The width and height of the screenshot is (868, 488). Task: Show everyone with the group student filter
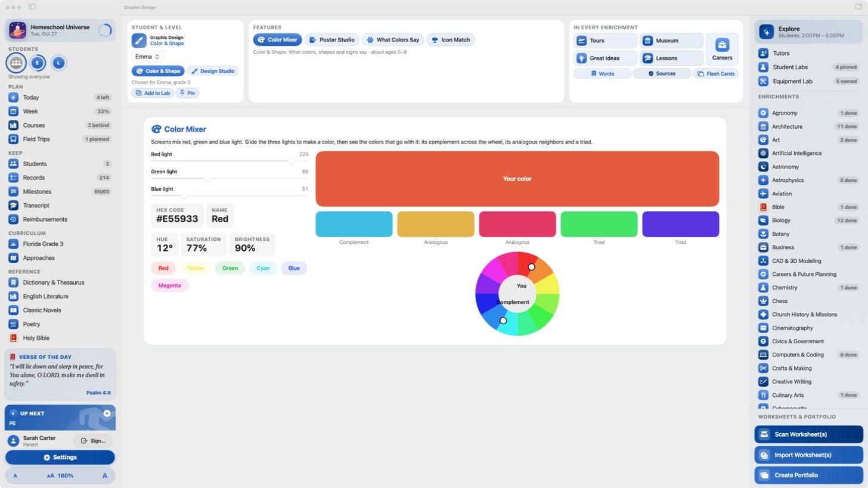(16, 63)
